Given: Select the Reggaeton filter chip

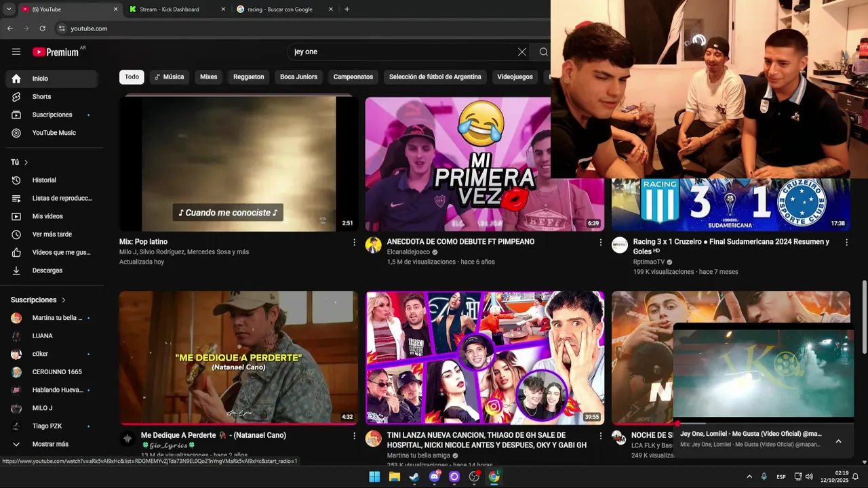Looking at the screenshot, I should tap(249, 77).
